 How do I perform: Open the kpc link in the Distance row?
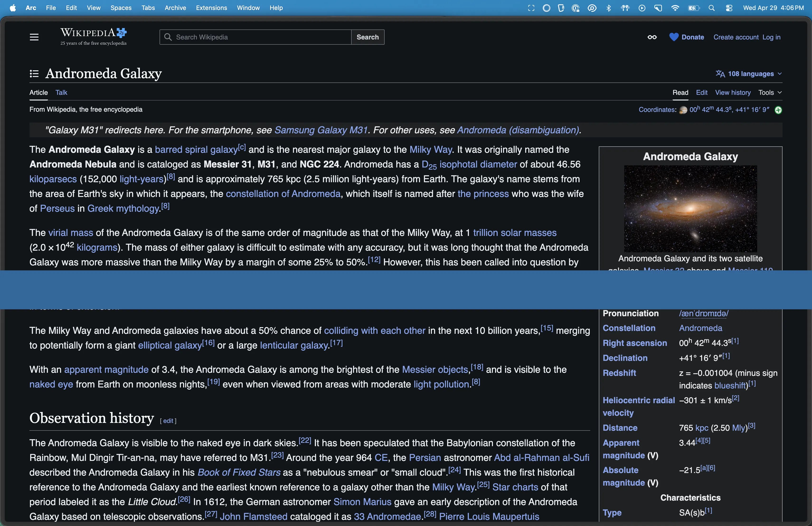click(x=702, y=428)
